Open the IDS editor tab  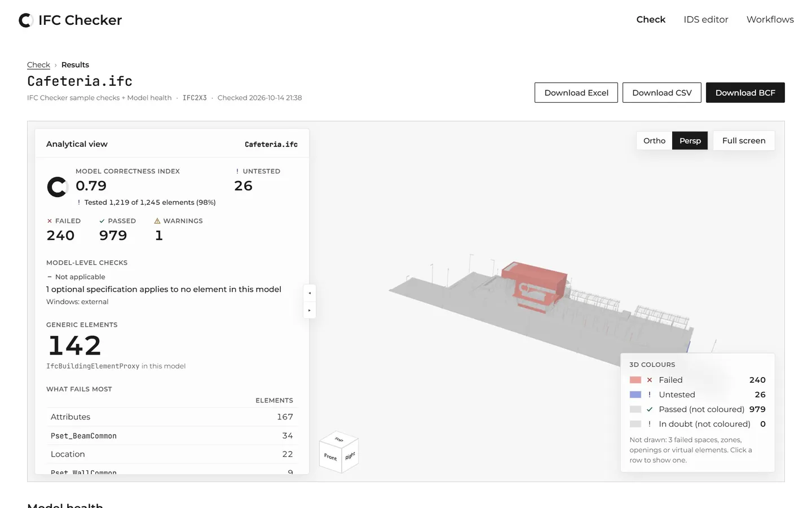point(706,19)
